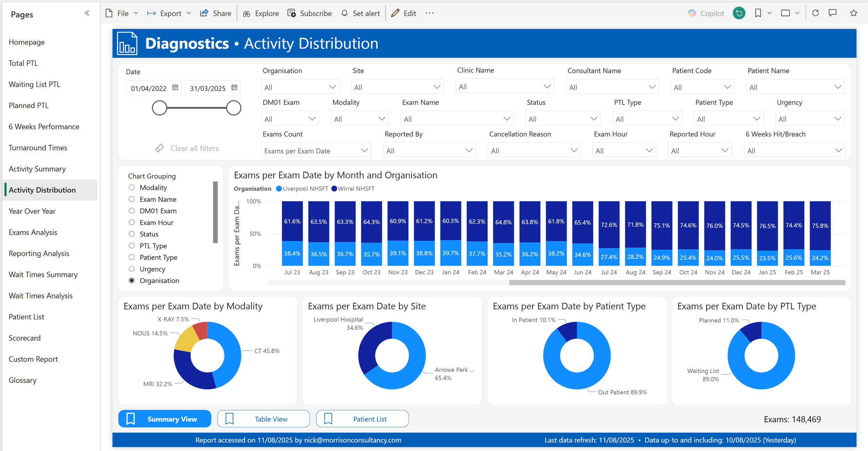Add report to favorites with star icon

[853, 13]
